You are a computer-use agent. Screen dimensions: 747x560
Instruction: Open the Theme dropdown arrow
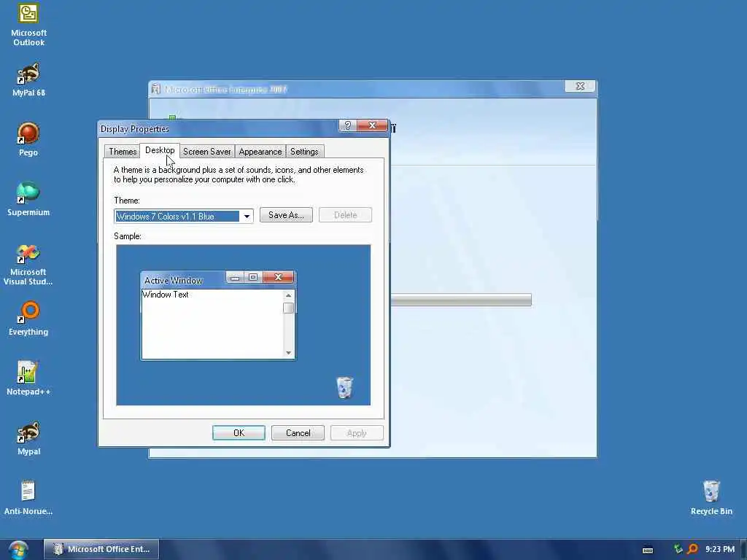(247, 216)
